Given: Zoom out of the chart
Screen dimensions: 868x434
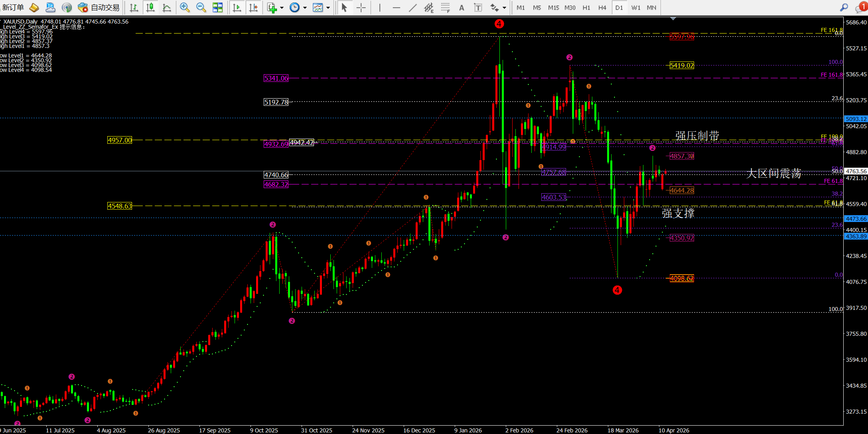Looking at the screenshot, I should tap(201, 8).
